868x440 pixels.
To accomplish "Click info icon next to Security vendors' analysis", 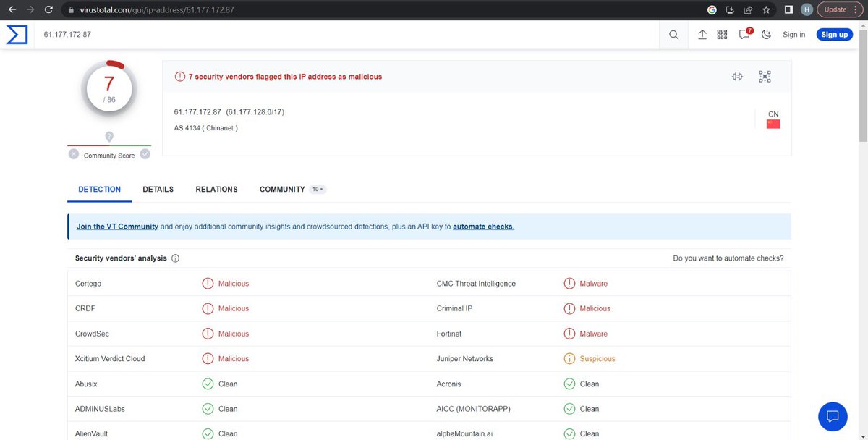I will (x=176, y=258).
